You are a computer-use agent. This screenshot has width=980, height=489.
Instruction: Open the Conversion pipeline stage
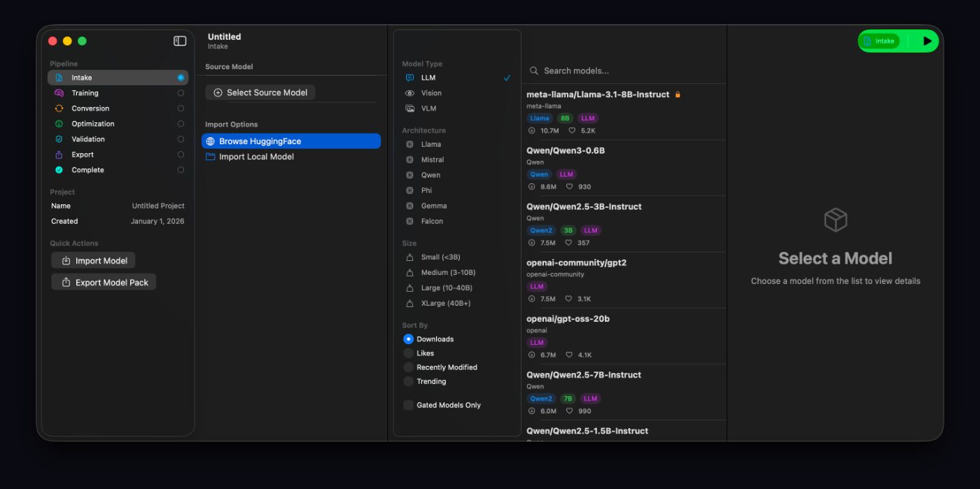click(118, 108)
